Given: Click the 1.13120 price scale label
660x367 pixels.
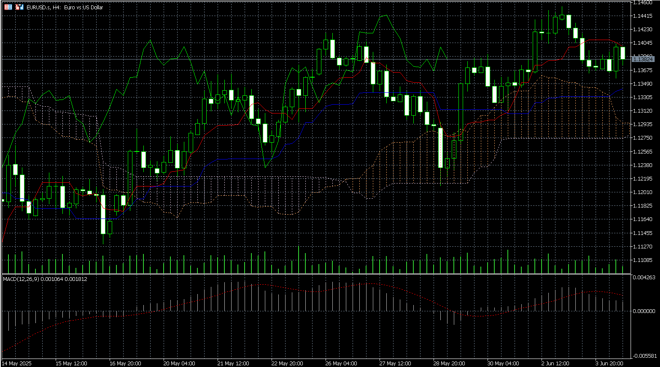Looking at the screenshot, I should point(642,111).
